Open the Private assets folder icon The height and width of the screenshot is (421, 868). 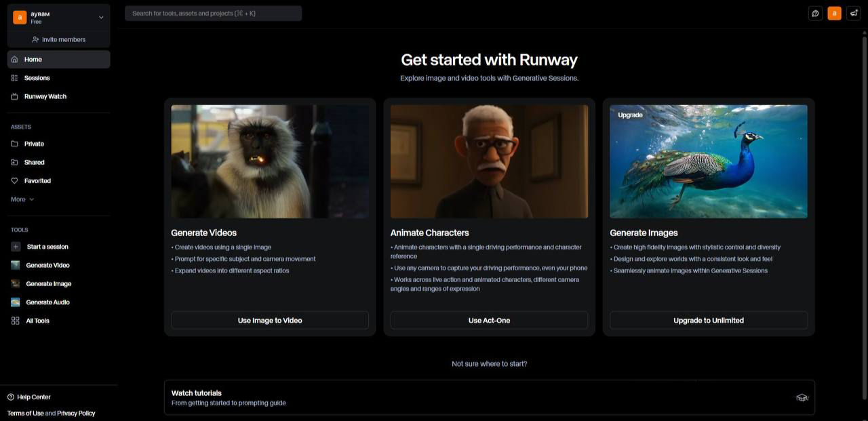[15, 144]
